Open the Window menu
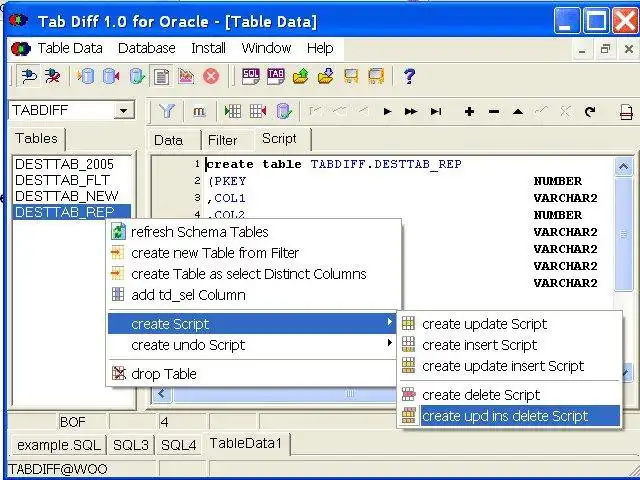This screenshot has width=640, height=480. click(x=266, y=48)
